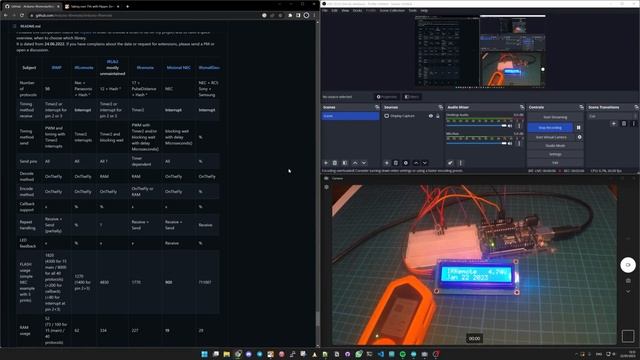Image resolution: width=640 pixels, height=360 pixels.
Task: Click Start Virtual Camera button
Action: click(551, 137)
